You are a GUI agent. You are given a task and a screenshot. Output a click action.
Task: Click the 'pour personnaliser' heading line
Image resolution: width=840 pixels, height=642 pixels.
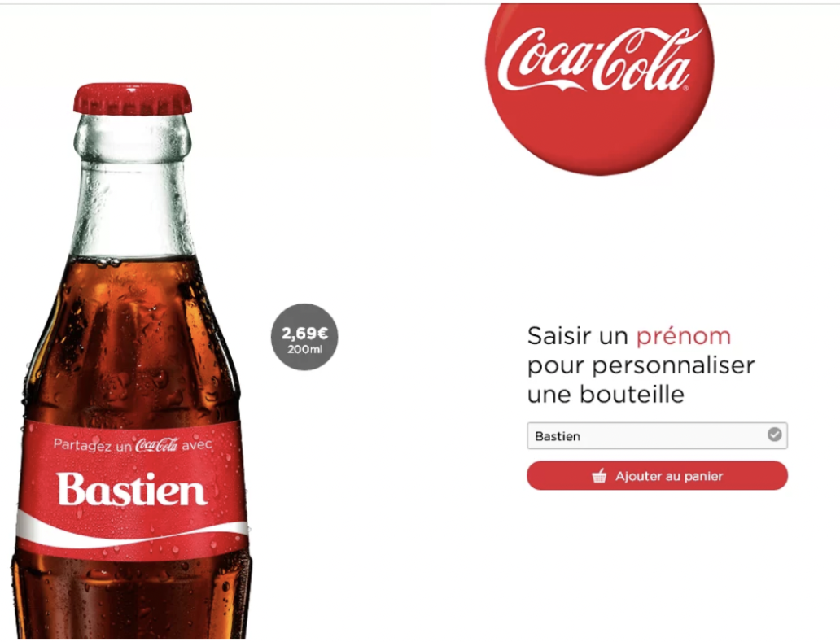click(x=641, y=366)
